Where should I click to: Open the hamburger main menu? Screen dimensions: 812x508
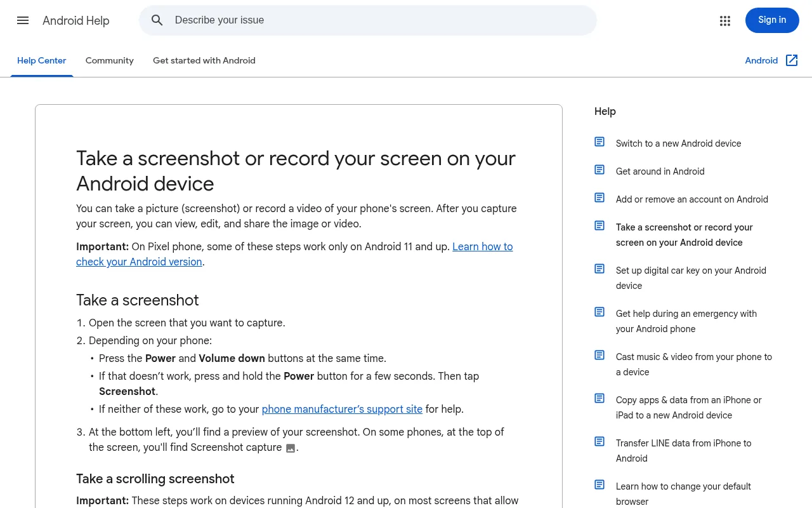click(x=23, y=20)
